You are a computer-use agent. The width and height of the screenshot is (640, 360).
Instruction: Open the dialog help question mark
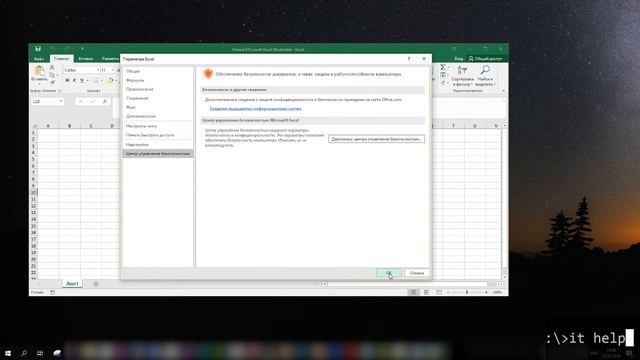[409, 59]
